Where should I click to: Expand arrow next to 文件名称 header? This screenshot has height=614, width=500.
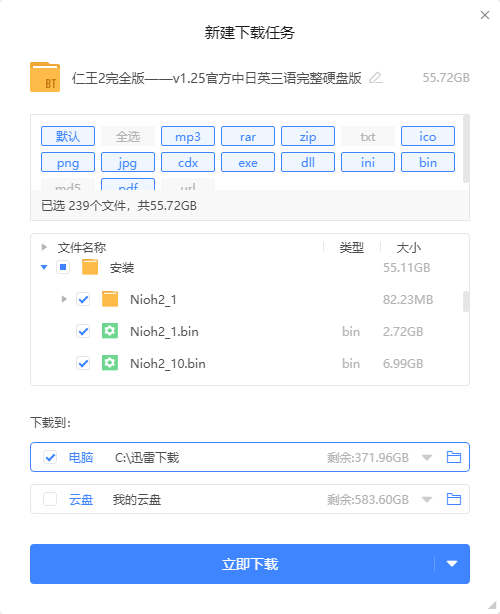44,247
